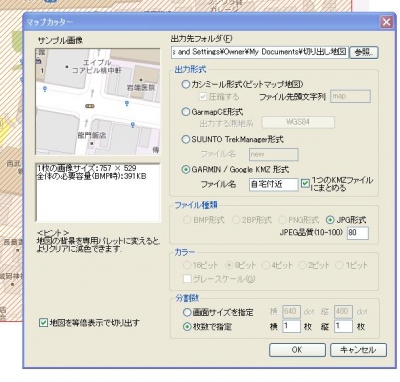Click the 縦 dot height field 480

[343, 312]
